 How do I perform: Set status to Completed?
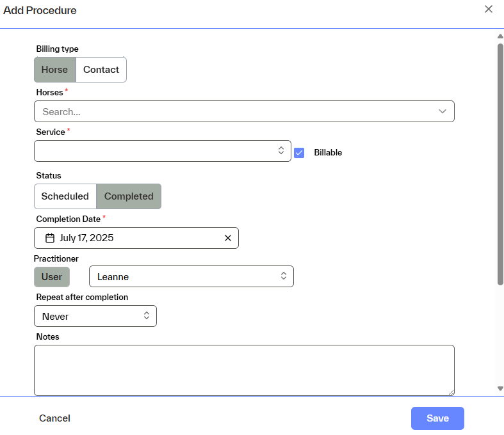tap(129, 196)
